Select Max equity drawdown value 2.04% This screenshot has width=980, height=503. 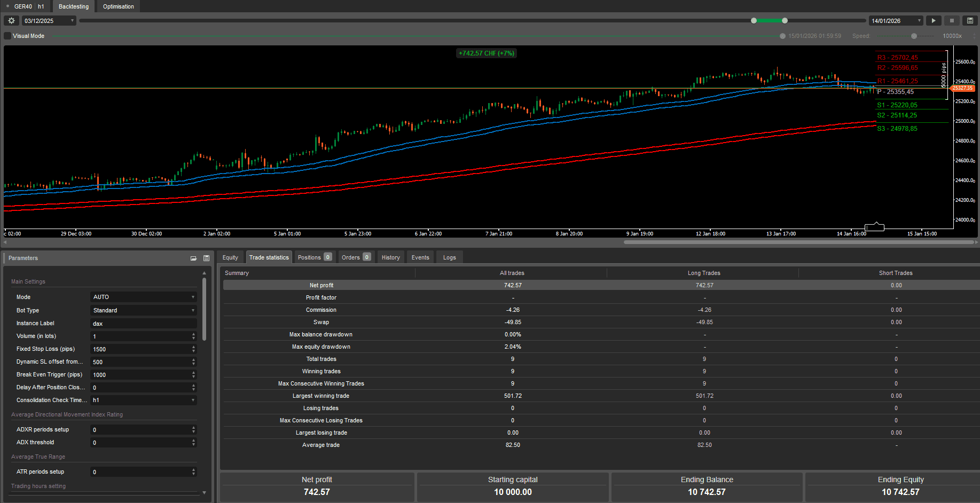(513, 347)
